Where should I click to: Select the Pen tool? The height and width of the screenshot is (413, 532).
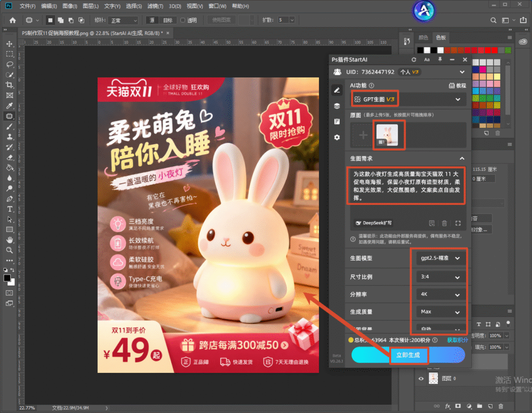click(x=9, y=199)
